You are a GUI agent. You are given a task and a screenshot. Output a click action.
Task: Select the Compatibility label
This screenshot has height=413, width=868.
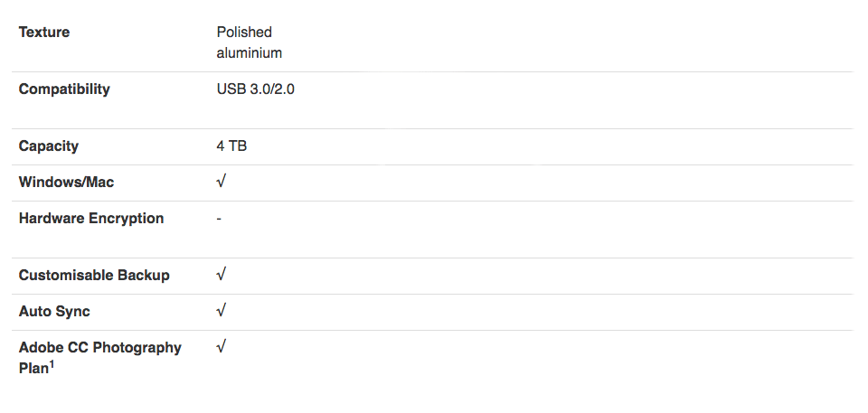coord(64,89)
